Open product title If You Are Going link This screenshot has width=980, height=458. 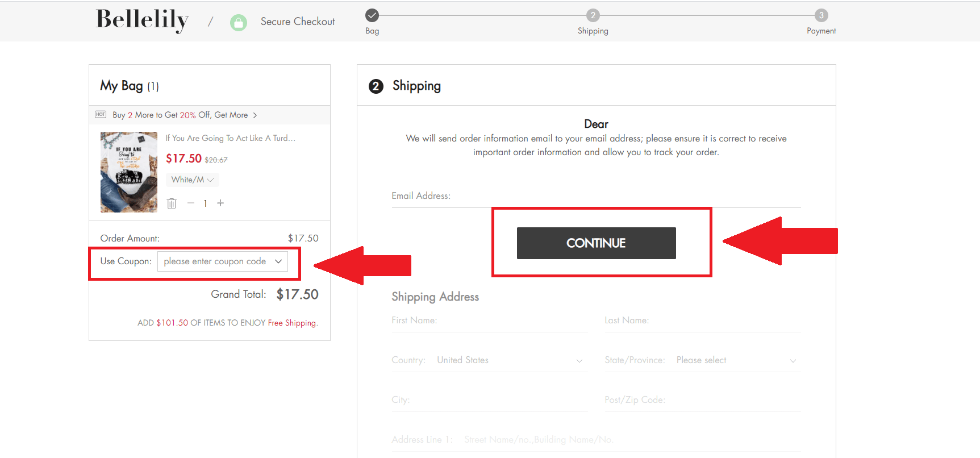(x=230, y=138)
